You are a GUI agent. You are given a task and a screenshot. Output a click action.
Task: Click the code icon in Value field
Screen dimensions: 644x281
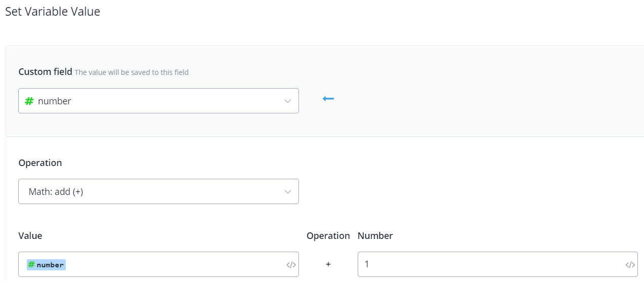pyautogui.click(x=291, y=265)
